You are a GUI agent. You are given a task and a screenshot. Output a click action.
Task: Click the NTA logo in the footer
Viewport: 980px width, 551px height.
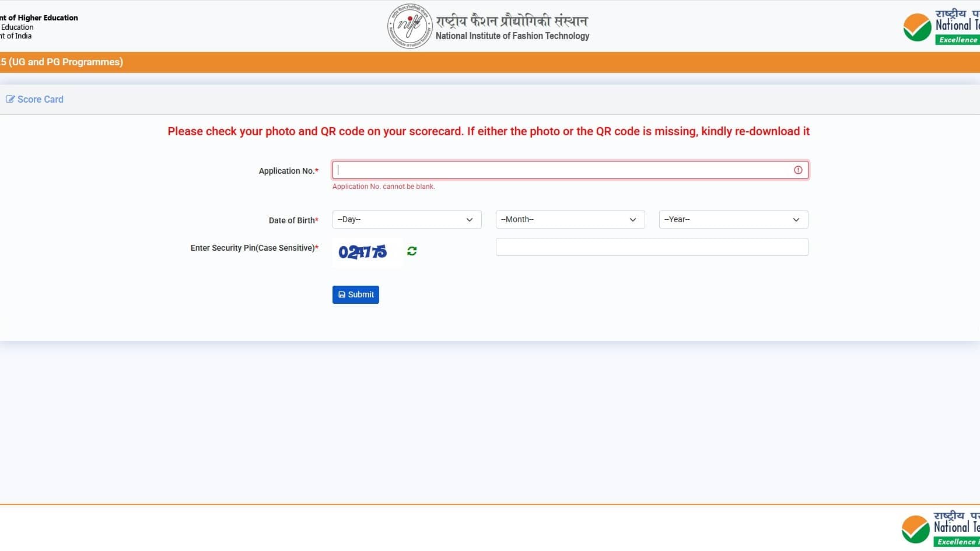click(x=939, y=528)
